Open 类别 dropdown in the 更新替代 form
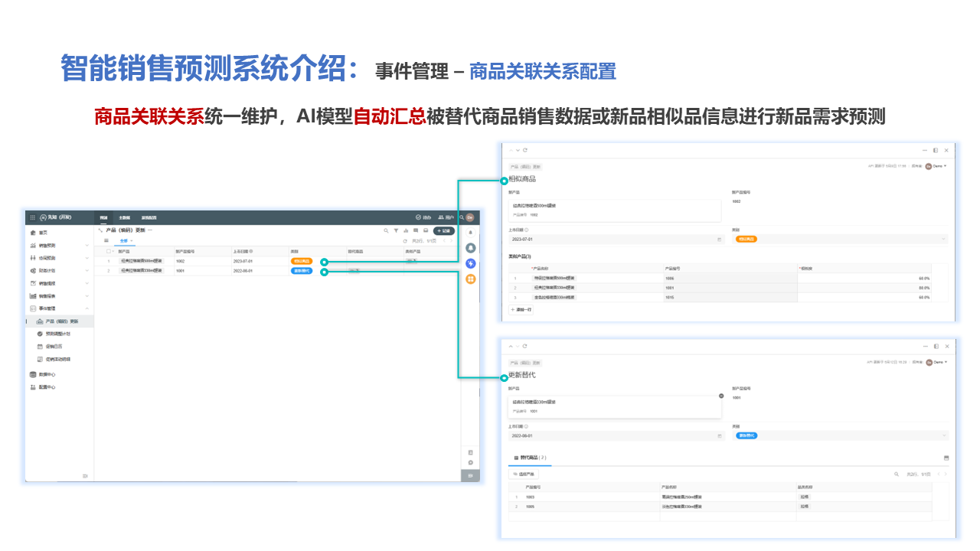This screenshot has width=980, height=551. [840, 435]
